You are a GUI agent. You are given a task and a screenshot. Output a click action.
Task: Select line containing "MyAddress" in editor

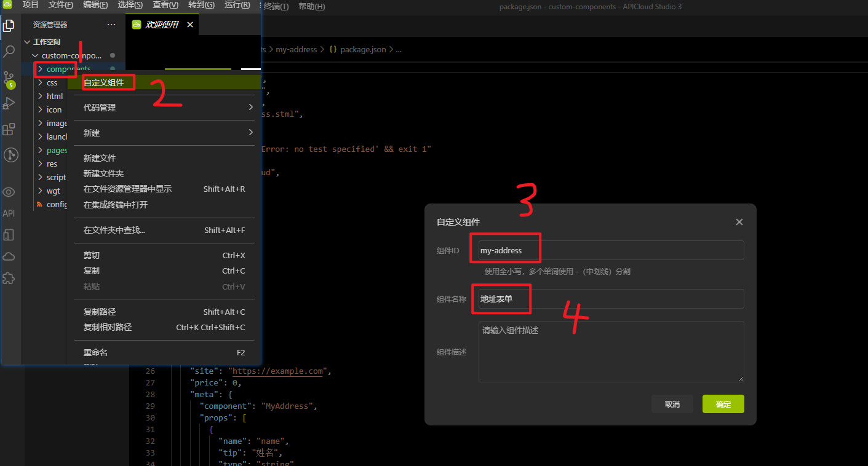257,406
